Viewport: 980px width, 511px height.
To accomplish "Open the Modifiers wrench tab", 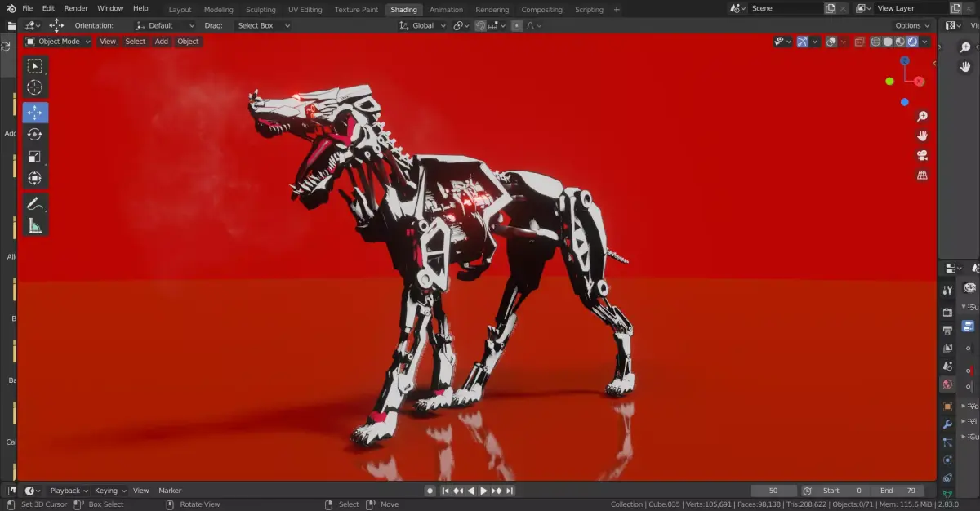I will [x=947, y=424].
